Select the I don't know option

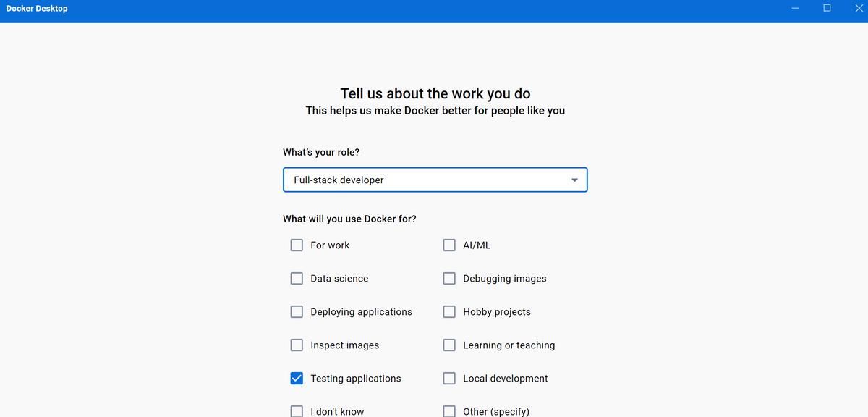tap(297, 410)
